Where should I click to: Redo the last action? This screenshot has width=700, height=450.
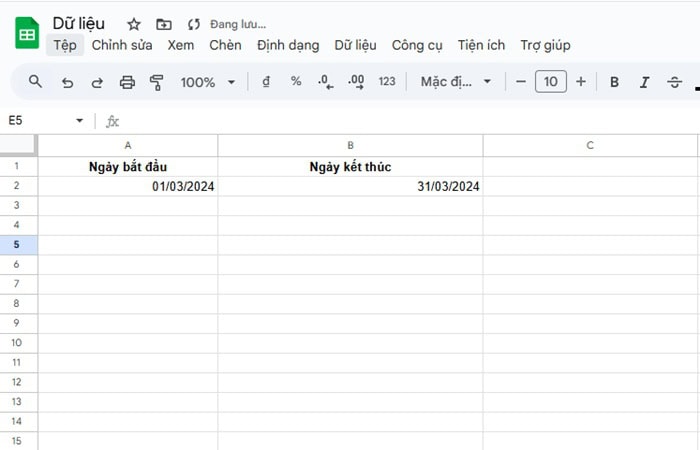(x=97, y=82)
